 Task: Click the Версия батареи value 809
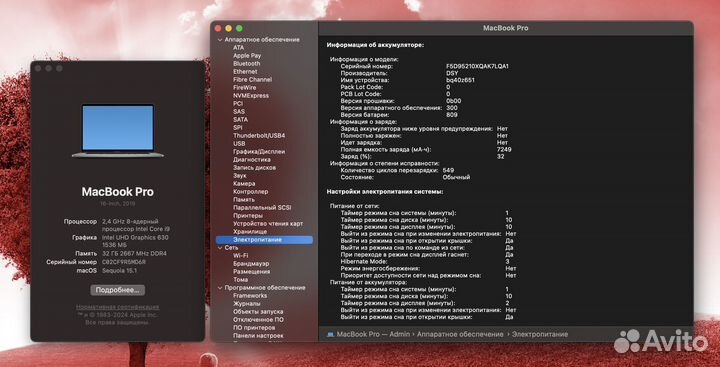click(x=451, y=115)
